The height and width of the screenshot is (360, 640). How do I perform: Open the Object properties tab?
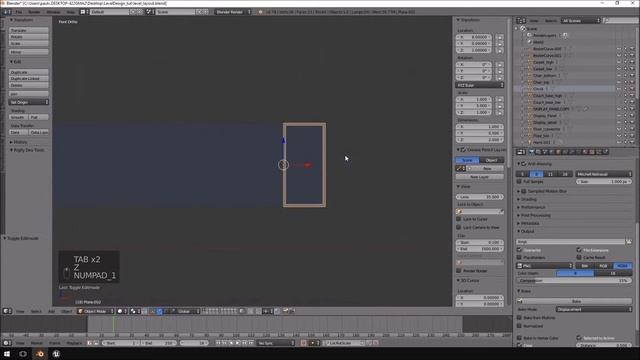(558, 152)
